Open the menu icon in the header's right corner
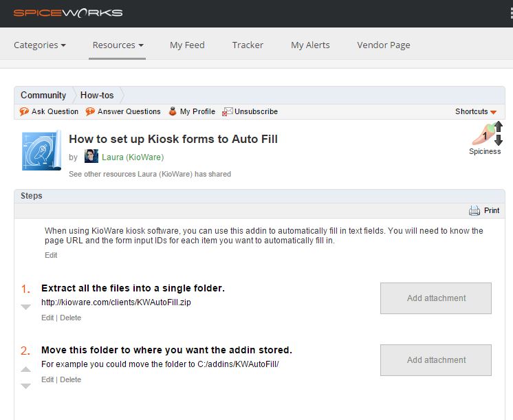The height and width of the screenshot is (420, 513). pos(511,14)
